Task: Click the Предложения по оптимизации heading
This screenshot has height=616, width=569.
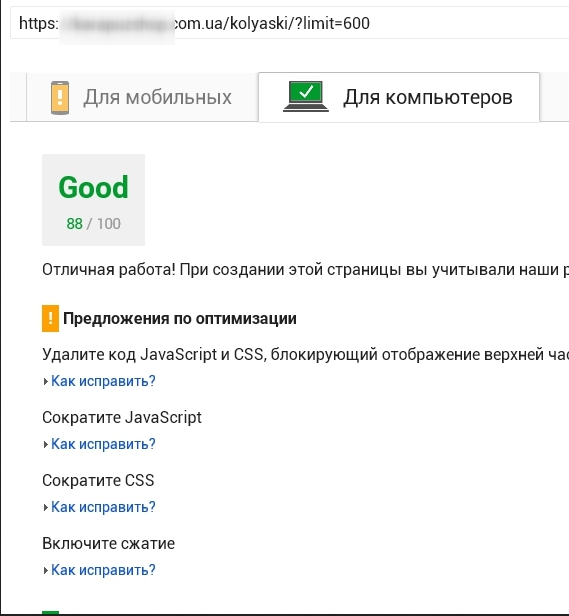Action: point(180,319)
